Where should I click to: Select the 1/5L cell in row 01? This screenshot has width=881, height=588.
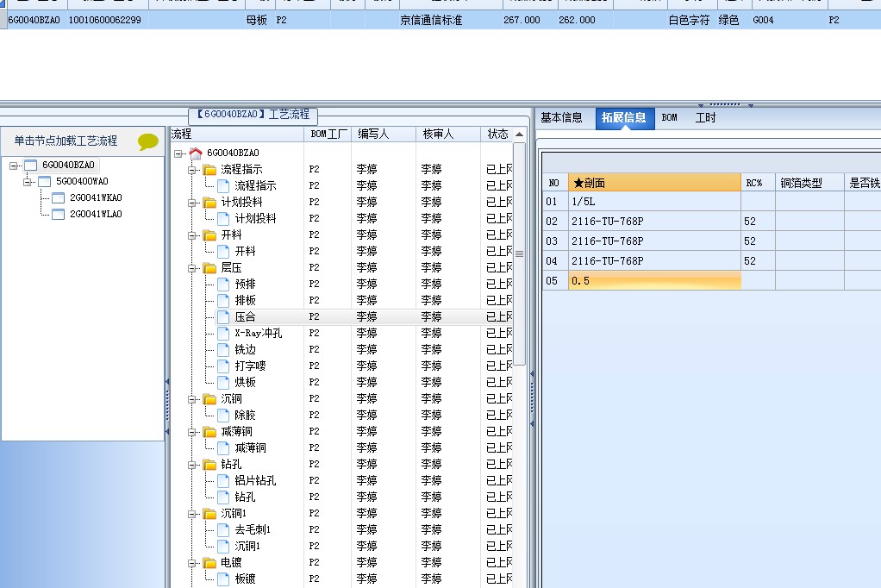pos(654,201)
